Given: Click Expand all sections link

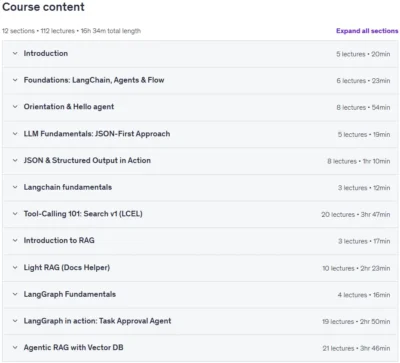Looking at the screenshot, I should click(x=367, y=31).
